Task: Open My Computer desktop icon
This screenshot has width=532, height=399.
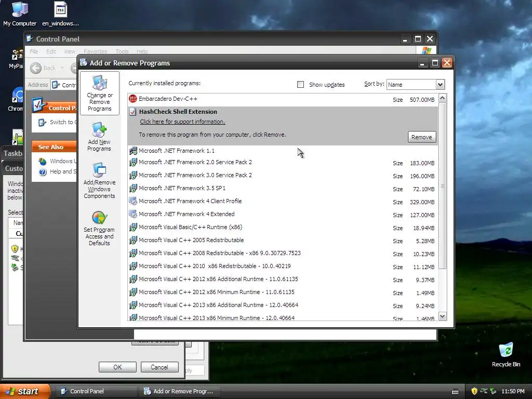Action: point(20,14)
